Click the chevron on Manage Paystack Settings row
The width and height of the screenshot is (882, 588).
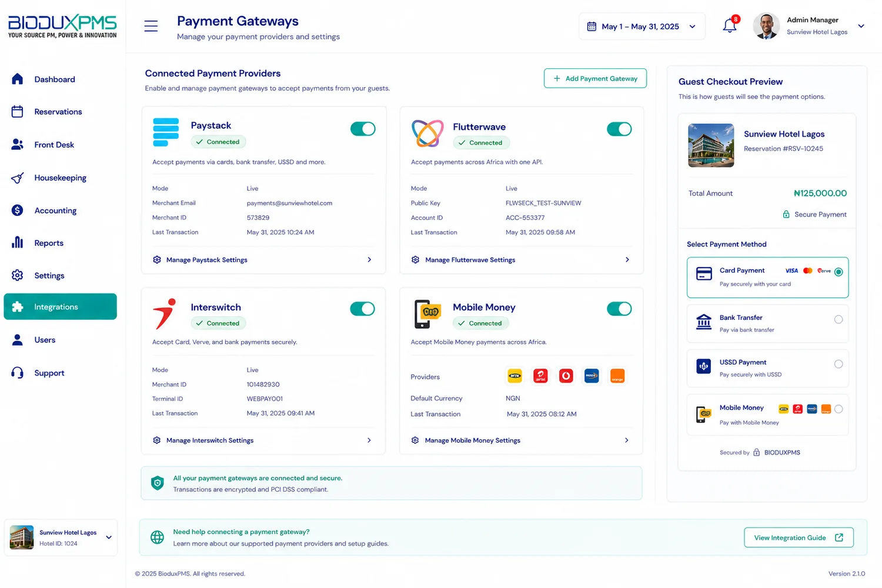pos(369,259)
